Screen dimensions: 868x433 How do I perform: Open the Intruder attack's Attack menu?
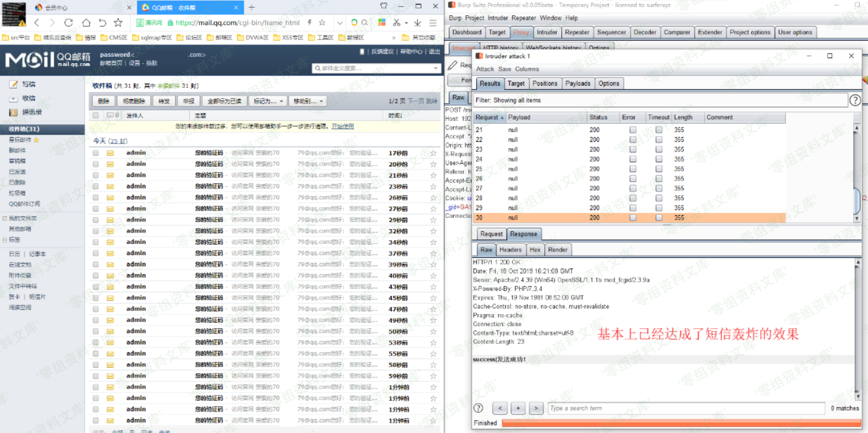click(x=485, y=69)
